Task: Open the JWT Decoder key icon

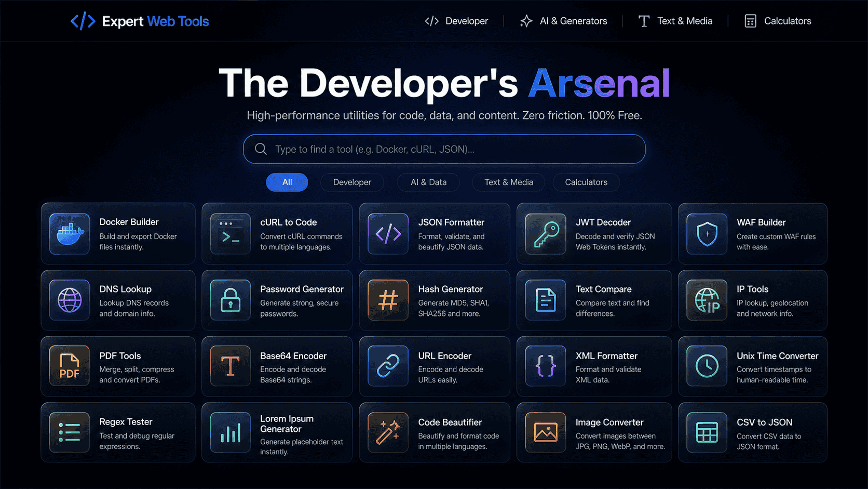Action: (546, 234)
